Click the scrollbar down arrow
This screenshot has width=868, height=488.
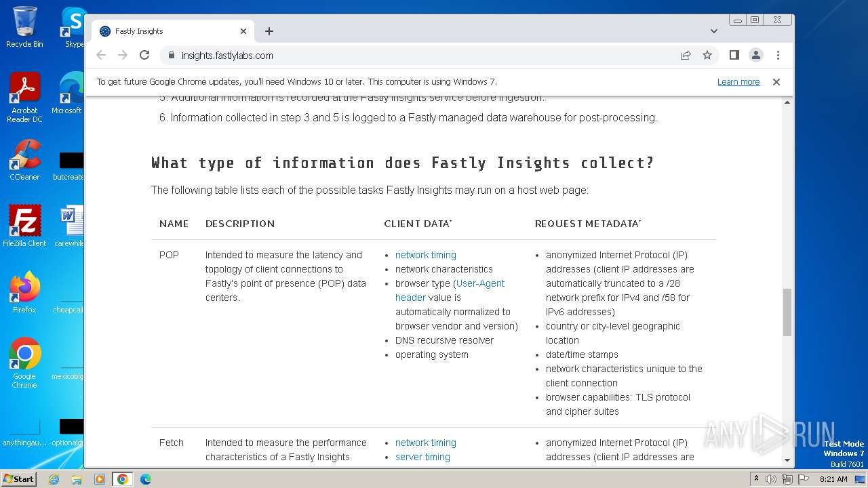(787, 461)
